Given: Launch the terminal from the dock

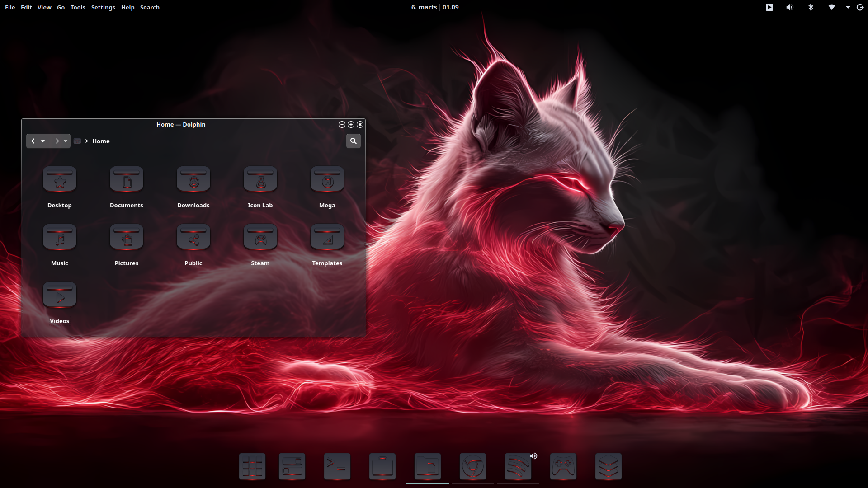Looking at the screenshot, I should (337, 466).
